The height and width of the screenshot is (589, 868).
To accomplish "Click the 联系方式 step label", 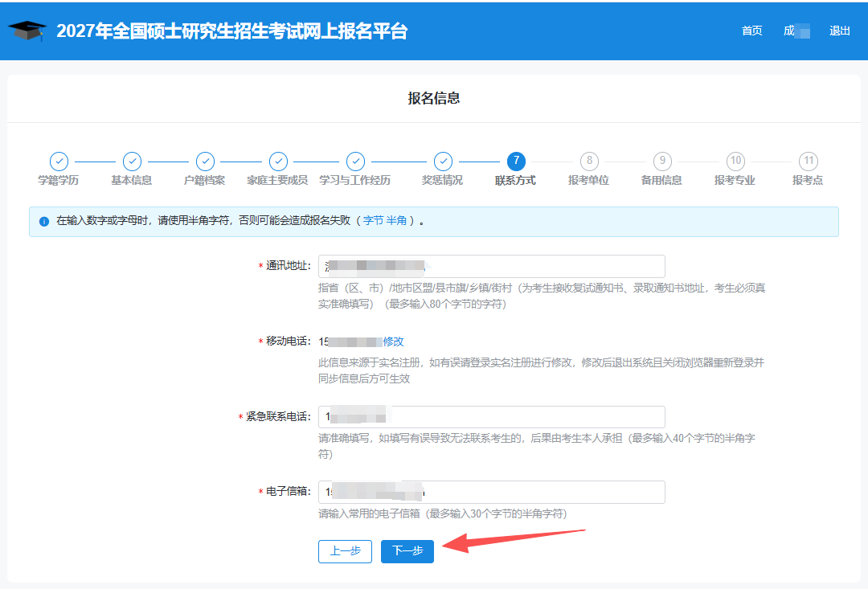I will 515,181.
